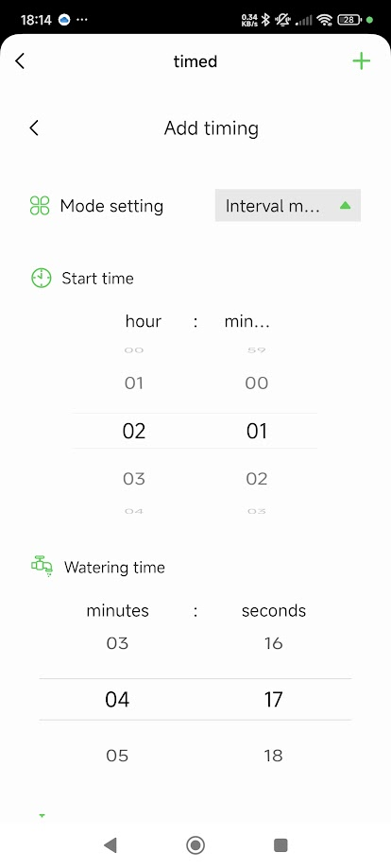This screenshot has width=391, height=868.
Task: Choose 03 minutes in watering time
Action: point(117,643)
